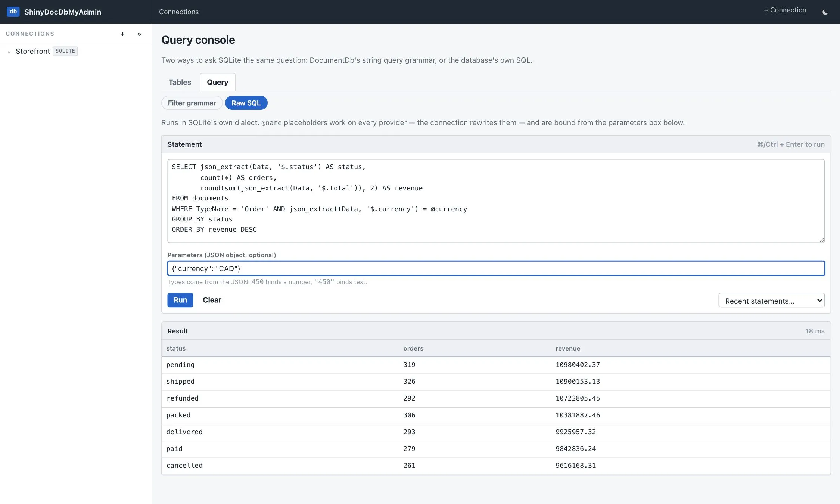The width and height of the screenshot is (840, 504).
Task: Click the orders value 306
Action: pos(409,415)
